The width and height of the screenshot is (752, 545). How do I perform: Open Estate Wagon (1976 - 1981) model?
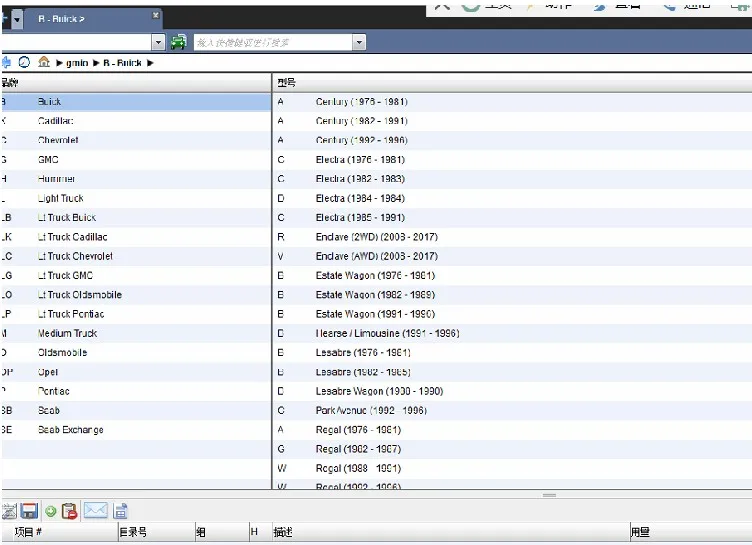tap(512, 275)
